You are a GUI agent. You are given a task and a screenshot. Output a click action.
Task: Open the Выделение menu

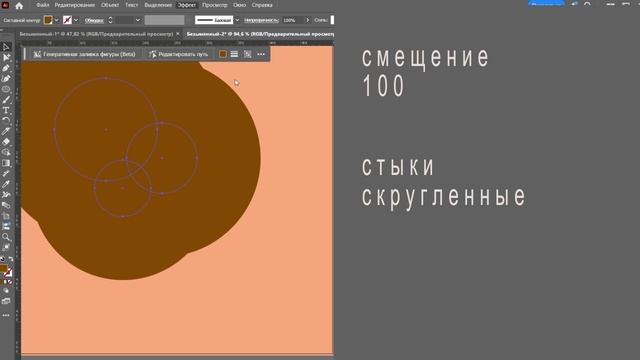coord(158,5)
